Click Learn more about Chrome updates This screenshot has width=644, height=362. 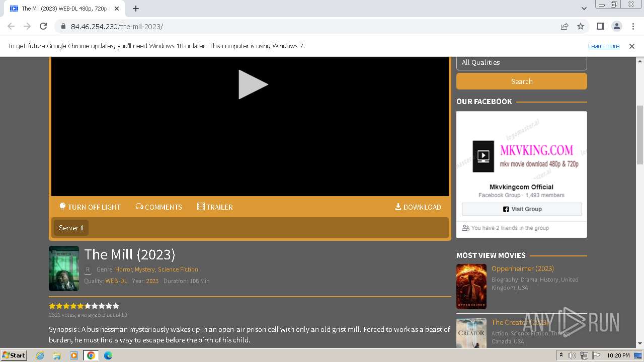pyautogui.click(x=604, y=46)
